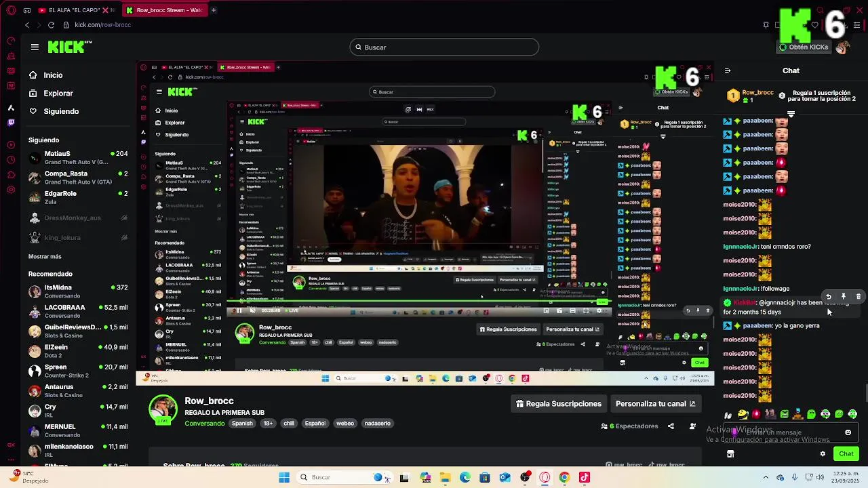Click green Chat send button
This screenshot has height=488, width=868.
click(x=846, y=454)
